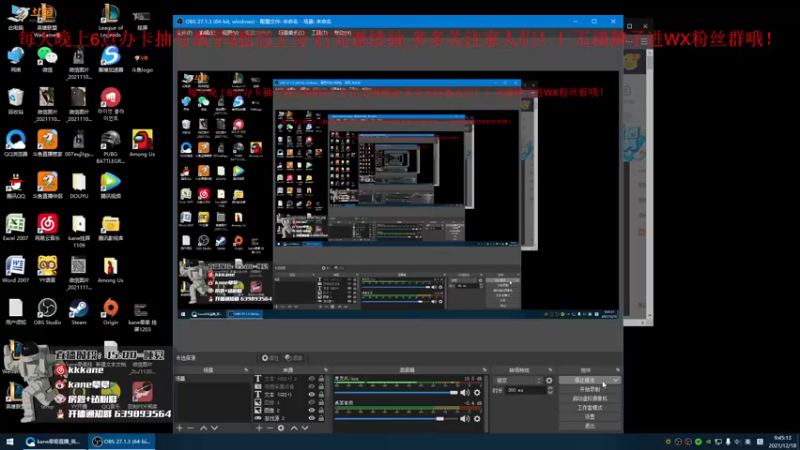The height and width of the screenshot is (450, 800).
Task: Open the 视图(V) menu in OBS
Action: tap(231, 33)
